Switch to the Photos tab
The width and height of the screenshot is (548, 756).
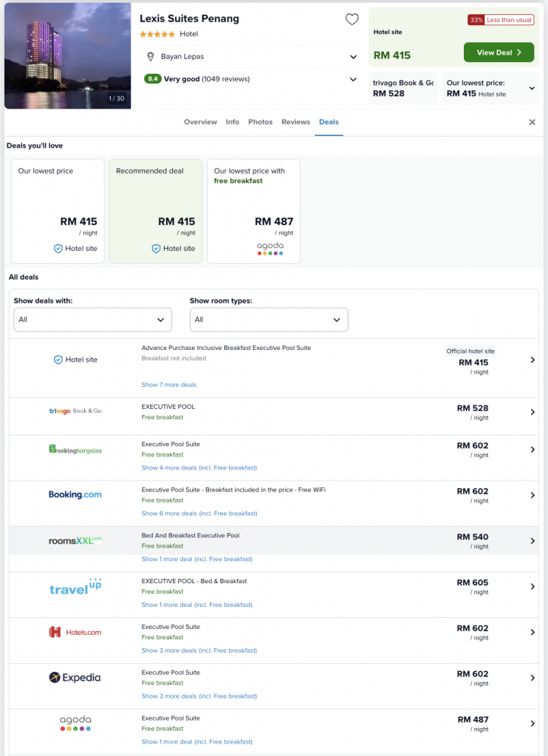261,122
